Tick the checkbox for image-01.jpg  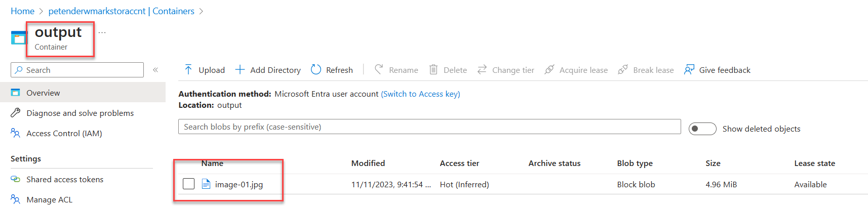(188, 184)
